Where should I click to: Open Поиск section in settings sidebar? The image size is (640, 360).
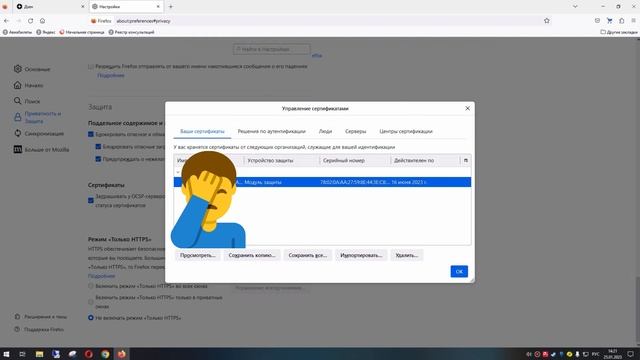tap(27, 101)
